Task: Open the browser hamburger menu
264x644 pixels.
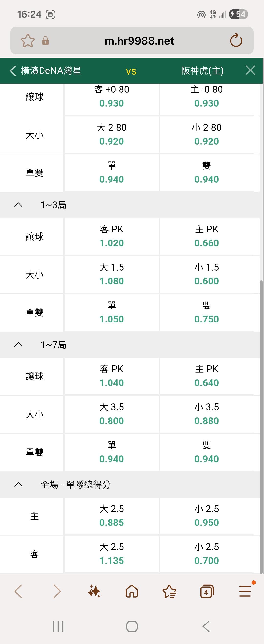Action: pyautogui.click(x=245, y=592)
